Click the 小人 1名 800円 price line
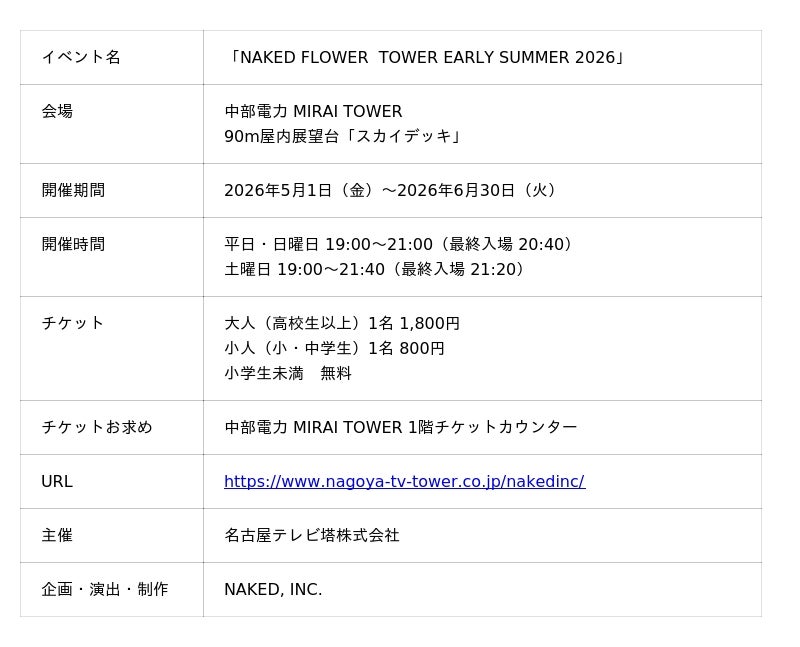Screen dimensions: 800x647 click(334, 348)
